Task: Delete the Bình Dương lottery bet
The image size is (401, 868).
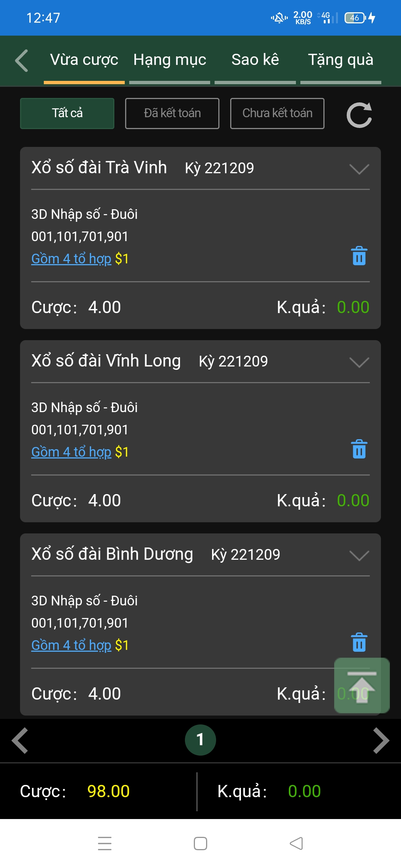Action: (359, 642)
